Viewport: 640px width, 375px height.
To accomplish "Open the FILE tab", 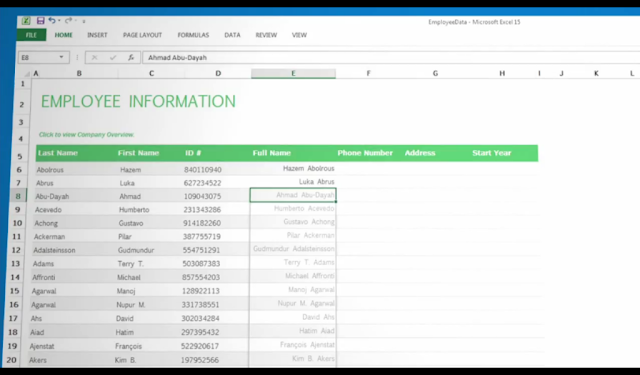I will click(x=31, y=35).
